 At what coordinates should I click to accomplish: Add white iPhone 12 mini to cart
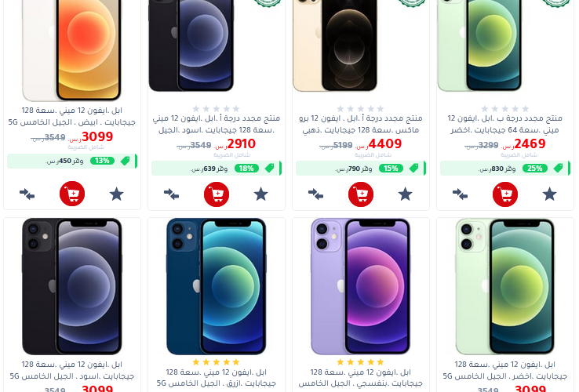(x=72, y=194)
